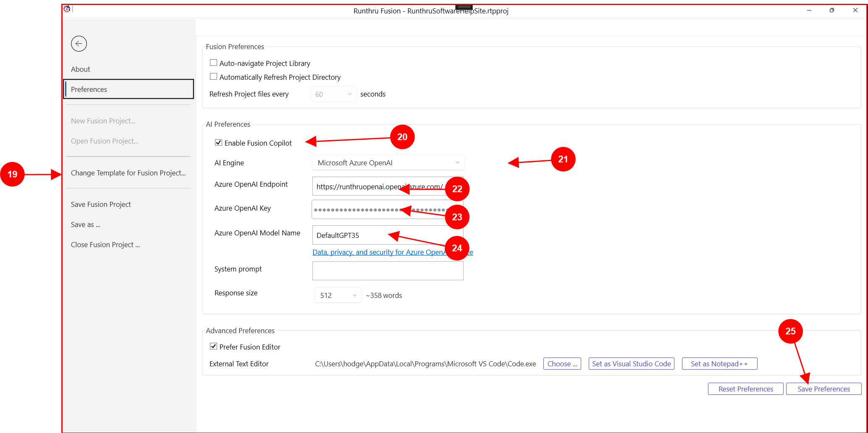Open the refresh seconds dropdown
The height and width of the screenshot is (433, 868).
tap(333, 94)
